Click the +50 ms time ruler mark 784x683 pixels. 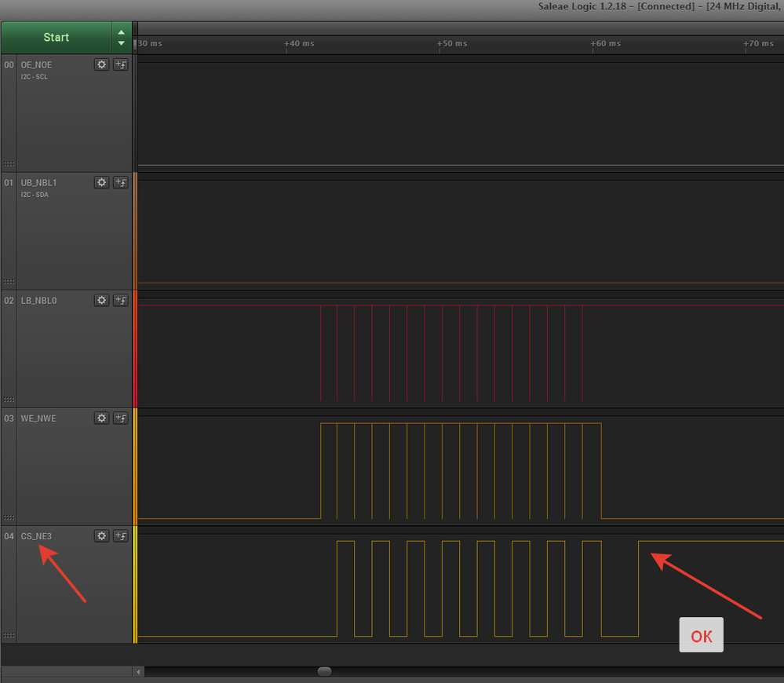452,43
